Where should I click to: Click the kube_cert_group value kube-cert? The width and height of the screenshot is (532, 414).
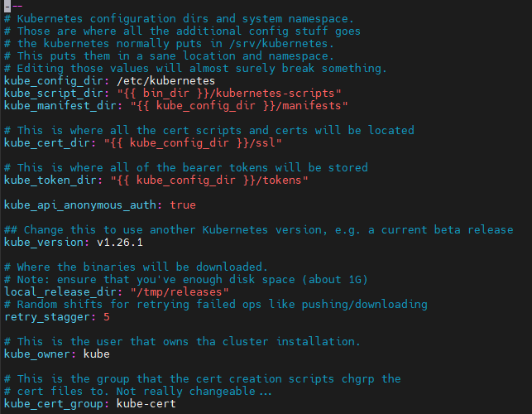(x=146, y=404)
